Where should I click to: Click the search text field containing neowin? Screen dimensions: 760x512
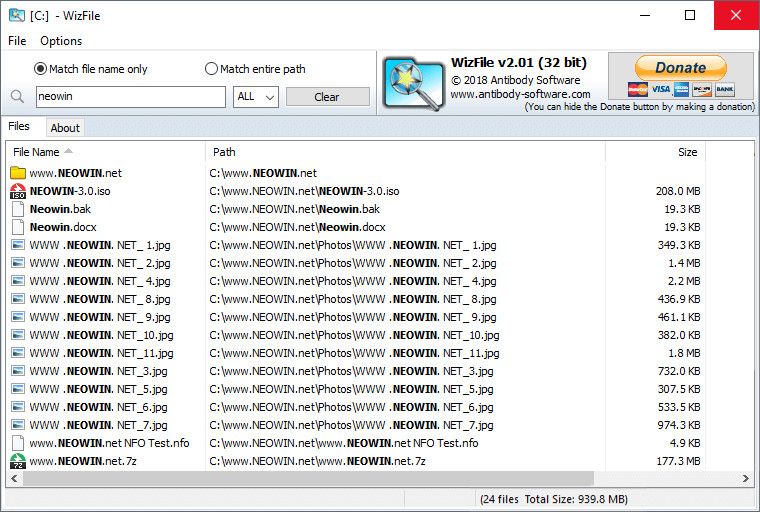pos(130,97)
